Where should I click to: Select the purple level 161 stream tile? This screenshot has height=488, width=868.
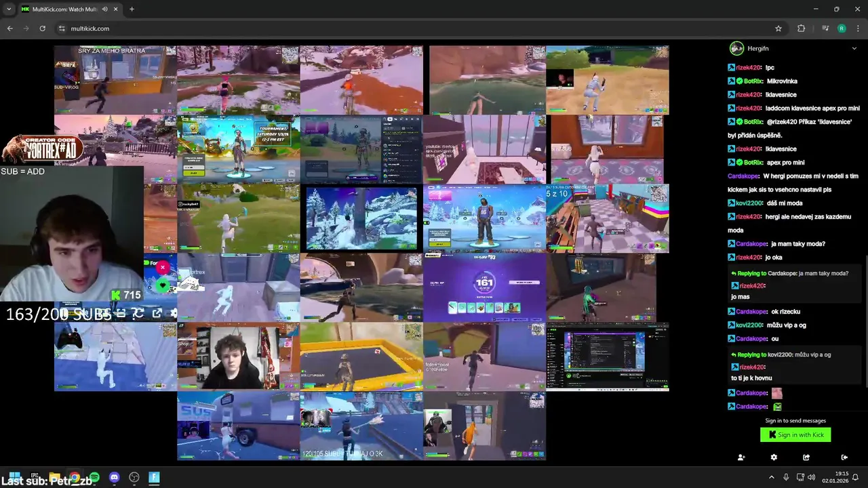tap(484, 287)
